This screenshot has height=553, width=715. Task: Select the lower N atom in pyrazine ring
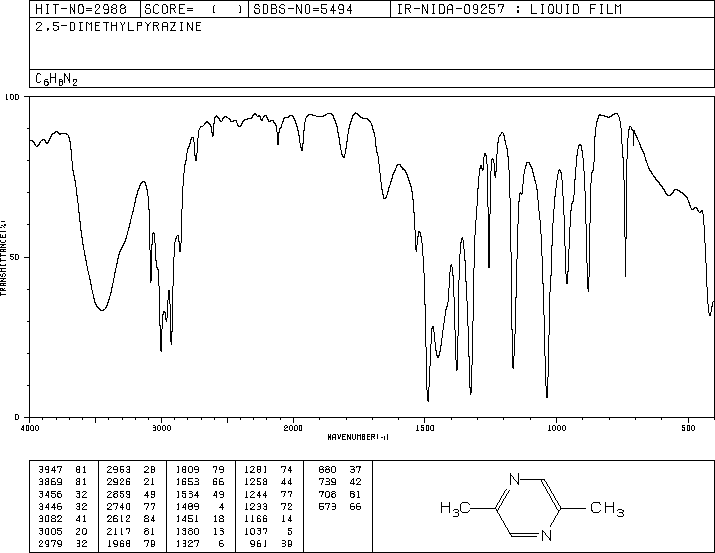pyautogui.click(x=546, y=535)
